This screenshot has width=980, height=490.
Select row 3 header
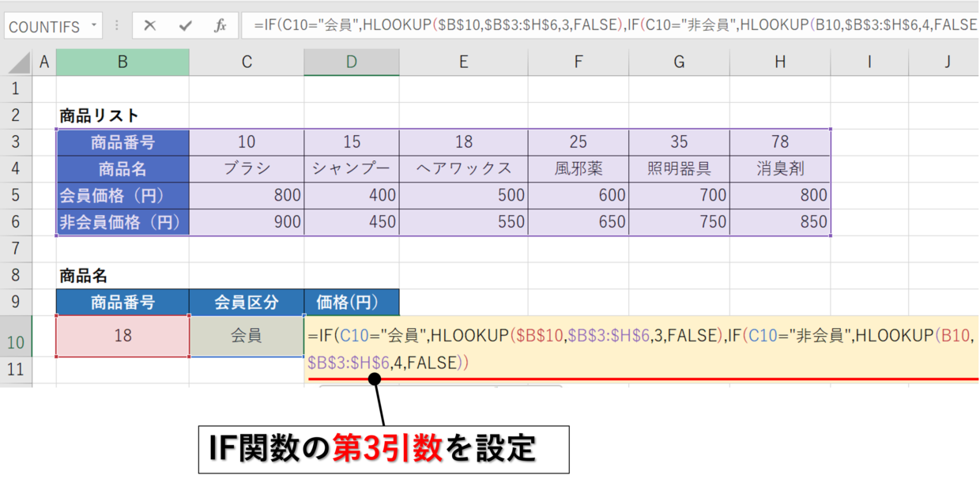coord(16,142)
